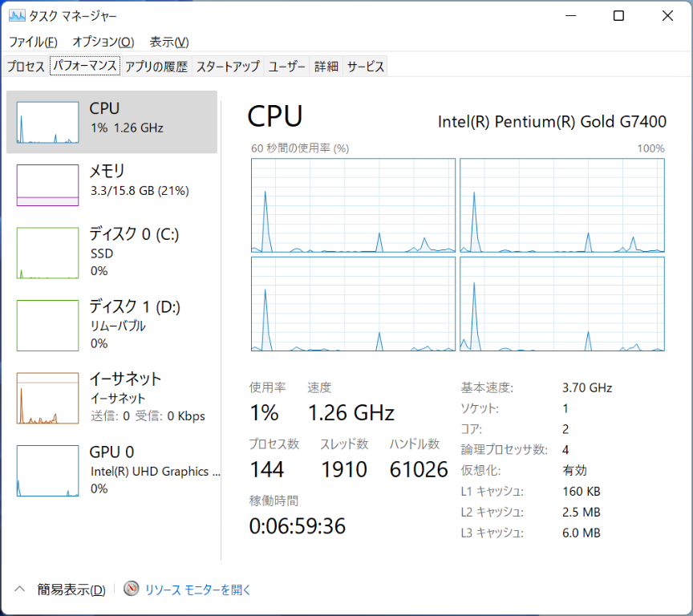Switch to the アプリの履歴 tab

(156, 67)
